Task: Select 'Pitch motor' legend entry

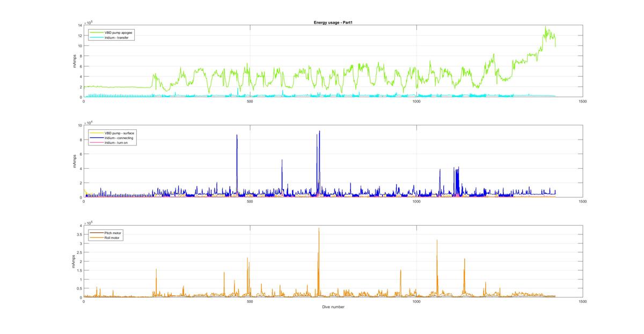Action: tap(113, 233)
